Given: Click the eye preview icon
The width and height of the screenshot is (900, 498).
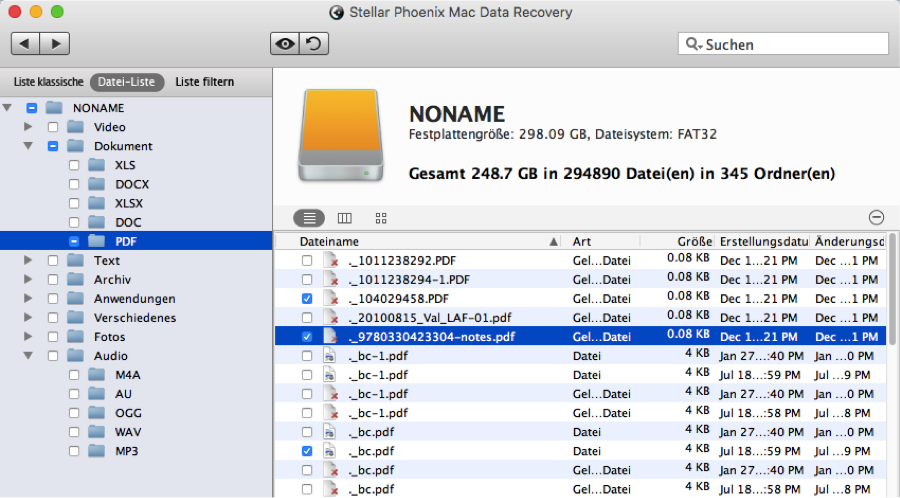Looking at the screenshot, I should (285, 44).
